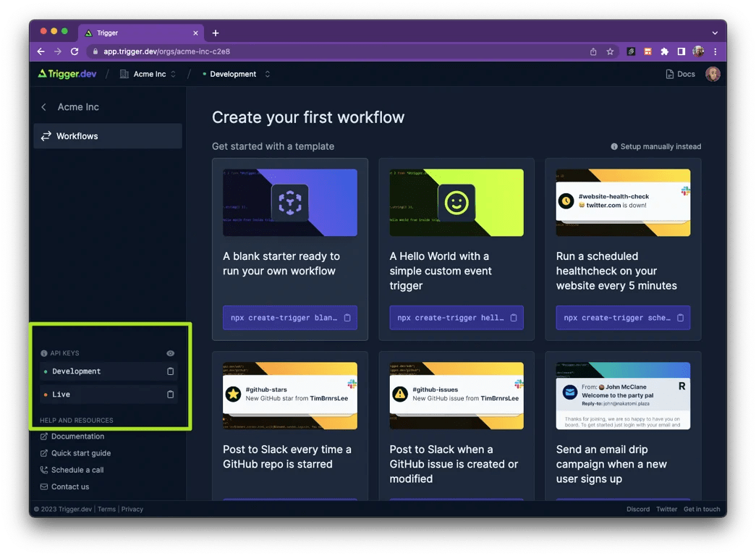The width and height of the screenshot is (756, 556).
Task: Open a new browser tab
Action: (x=216, y=33)
